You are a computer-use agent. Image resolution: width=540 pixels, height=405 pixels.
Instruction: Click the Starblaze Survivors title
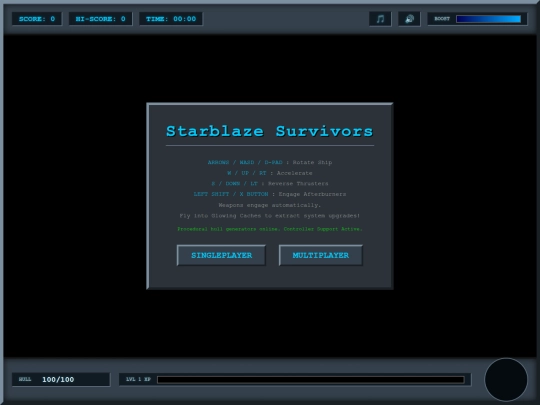[270, 131]
